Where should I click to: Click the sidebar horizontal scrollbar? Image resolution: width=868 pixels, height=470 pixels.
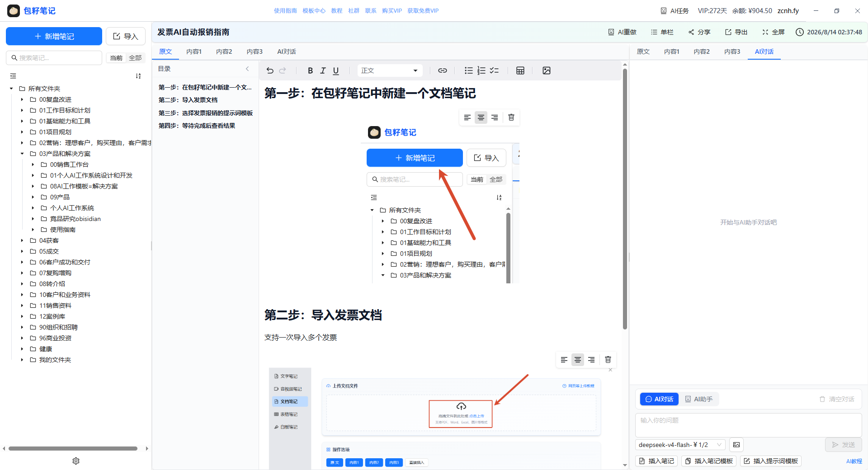point(73,449)
